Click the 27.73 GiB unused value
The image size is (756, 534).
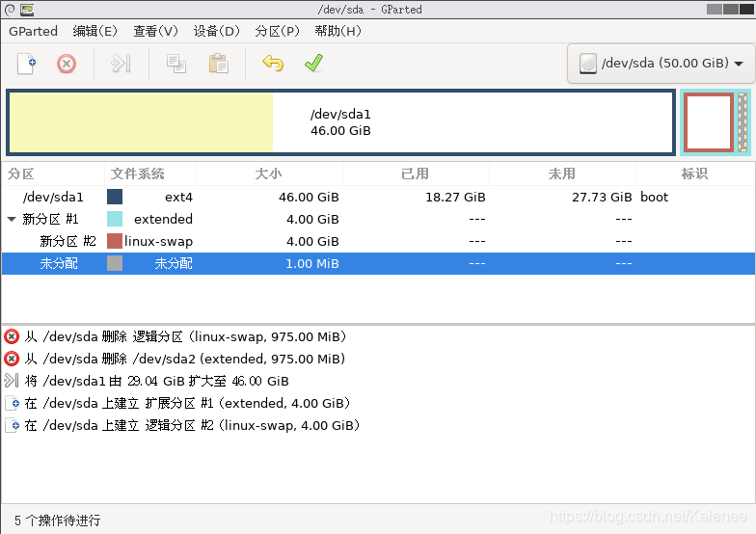pos(602,197)
